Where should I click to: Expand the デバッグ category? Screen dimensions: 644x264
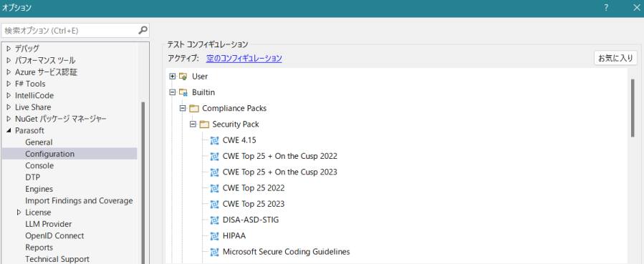(9, 49)
